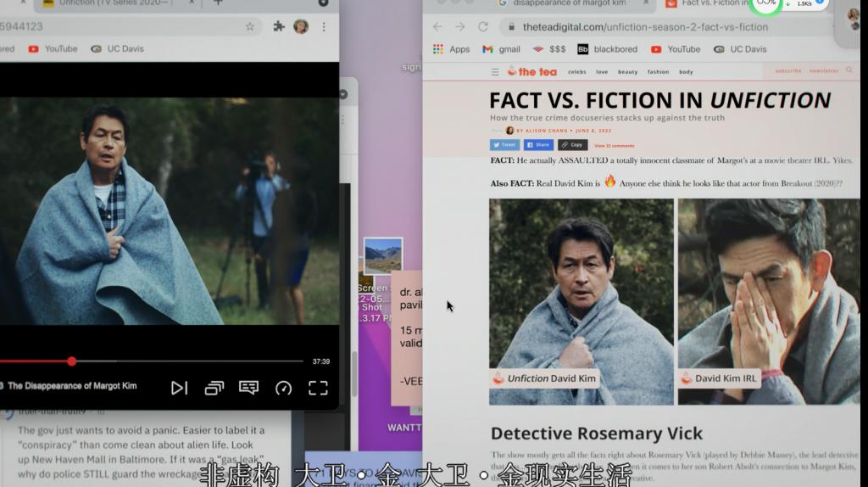Click the video progress bar near 37:39
868x487 pixels.
click(x=152, y=361)
